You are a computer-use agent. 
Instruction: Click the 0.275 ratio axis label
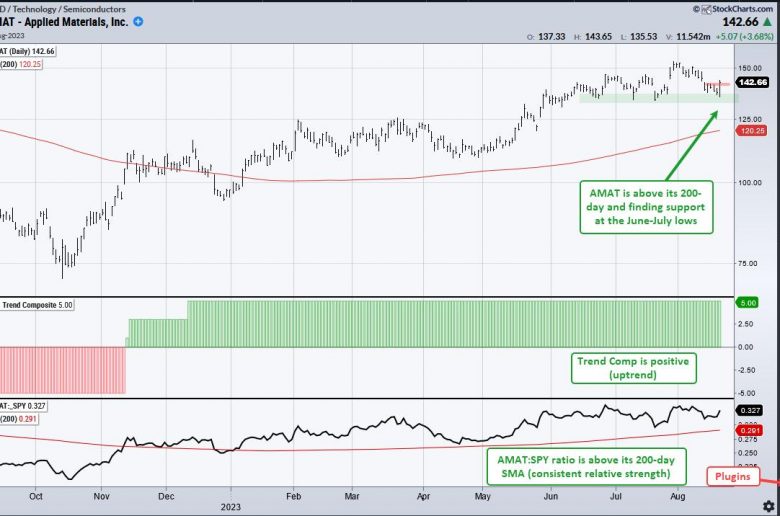[x=748, y=440]
